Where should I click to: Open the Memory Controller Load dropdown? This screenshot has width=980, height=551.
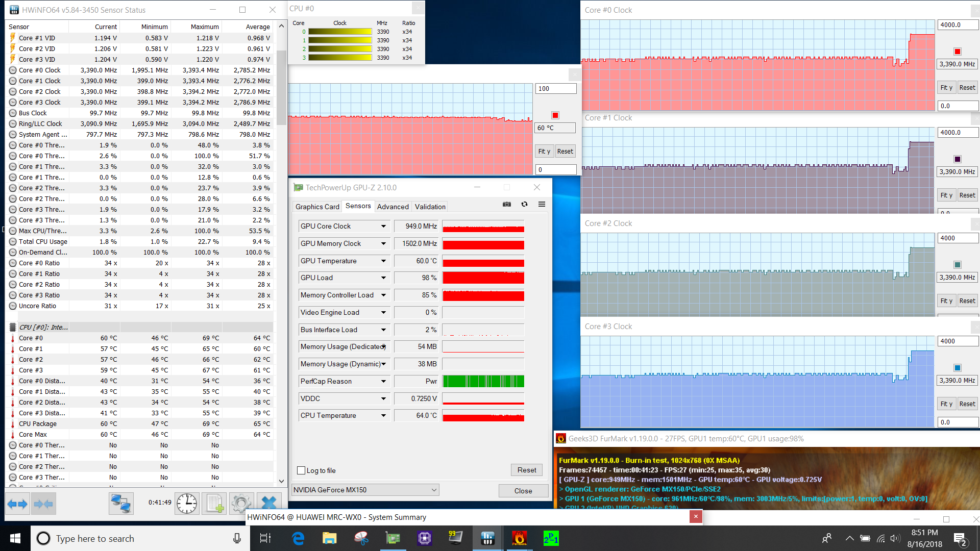coord(383,295)
